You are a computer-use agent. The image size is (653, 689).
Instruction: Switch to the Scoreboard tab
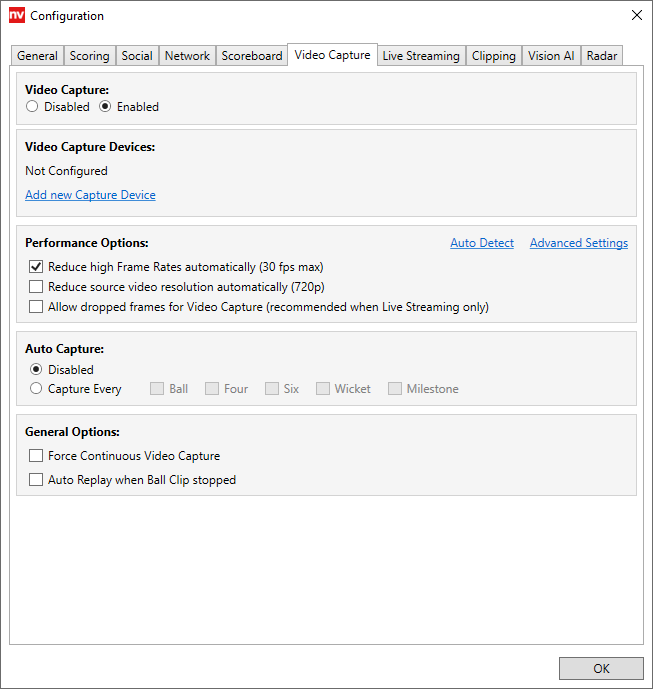click(251, 56)
